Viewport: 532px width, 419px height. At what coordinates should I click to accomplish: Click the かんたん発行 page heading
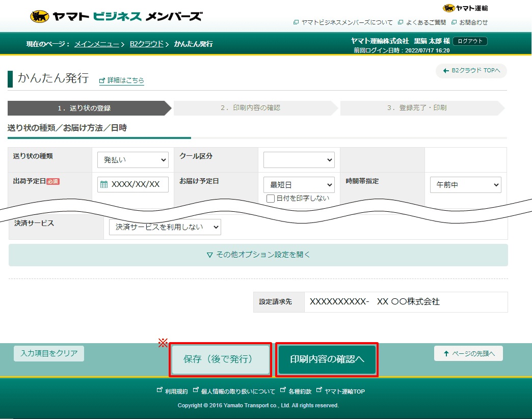coord(54,78)
